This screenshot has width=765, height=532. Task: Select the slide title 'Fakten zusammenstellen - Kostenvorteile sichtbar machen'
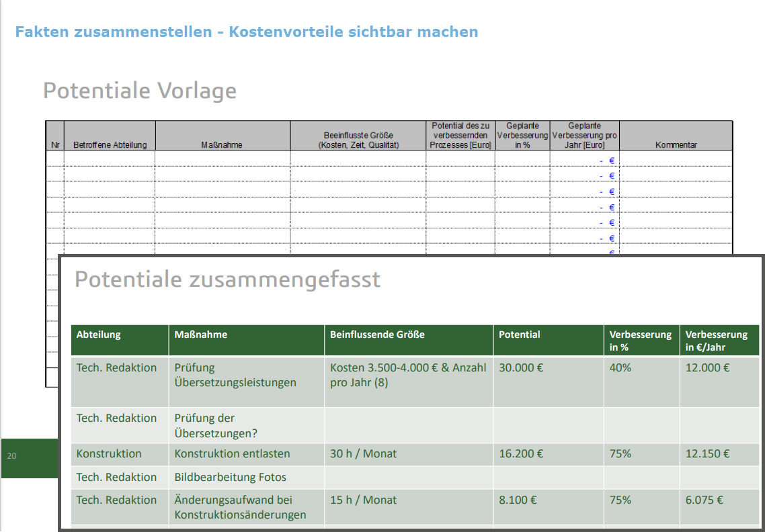(x=247, y=32)
